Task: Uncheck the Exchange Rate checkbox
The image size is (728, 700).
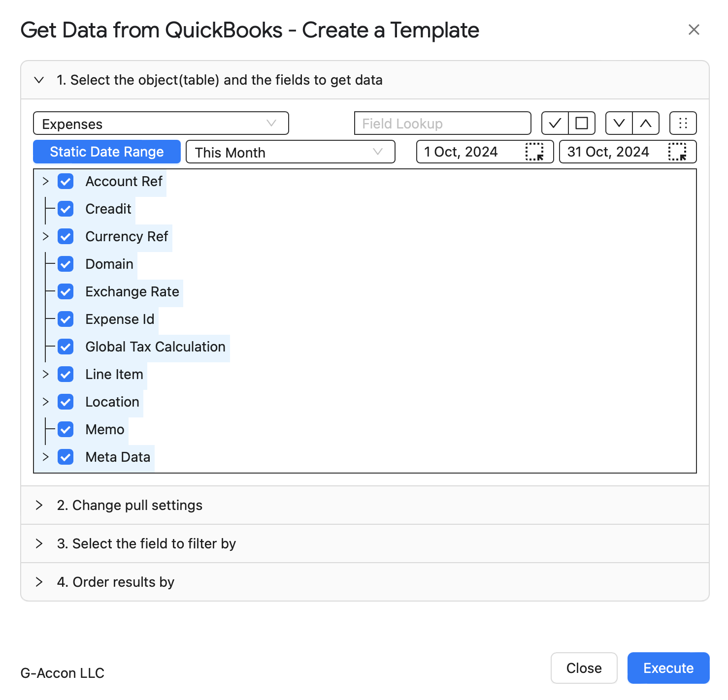Action: (x=66, y=291)
